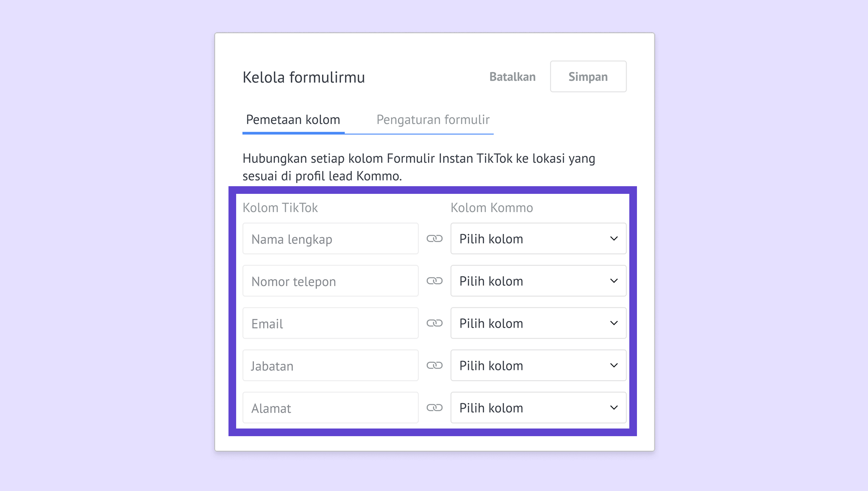Viewport: 868px width, 491px height.
Task: Click the link icon beside Nomor telepon
Action: pyautogui.click(x=434, y=281)
